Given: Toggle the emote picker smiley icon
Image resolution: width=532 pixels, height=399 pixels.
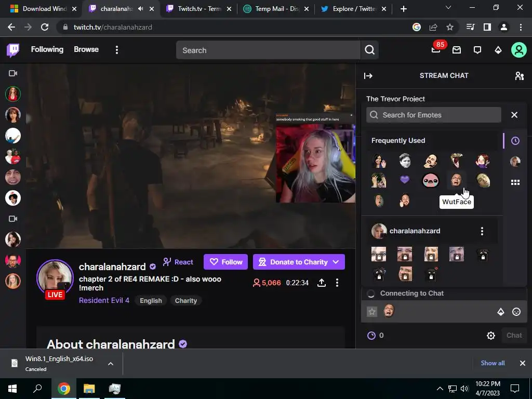Looking at the screenshot, I should click(516, 312).
